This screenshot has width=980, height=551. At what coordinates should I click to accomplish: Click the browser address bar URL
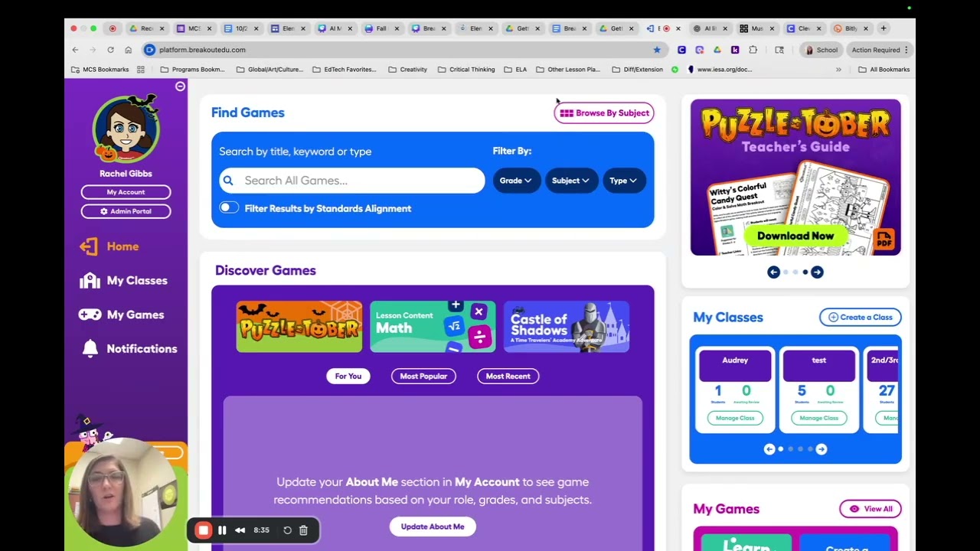click(202, 50)
